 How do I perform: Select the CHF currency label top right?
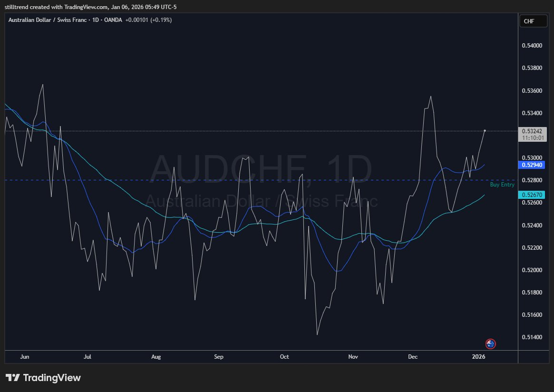(x=533, y=21)
